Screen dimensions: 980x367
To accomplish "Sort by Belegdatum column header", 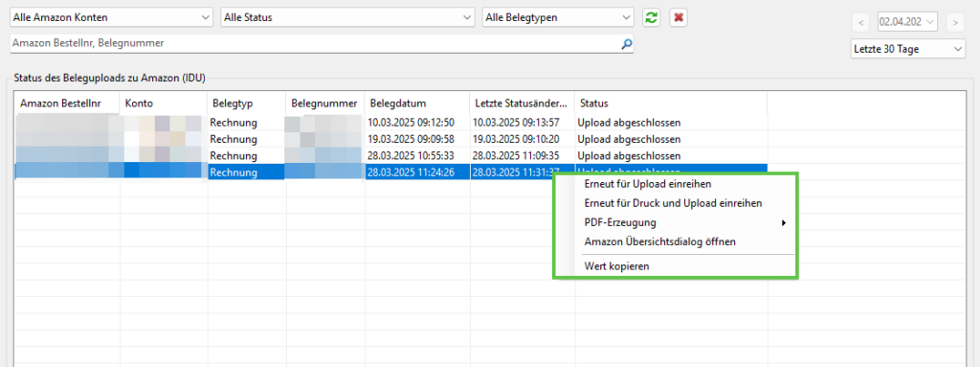I will pos(417,103).
